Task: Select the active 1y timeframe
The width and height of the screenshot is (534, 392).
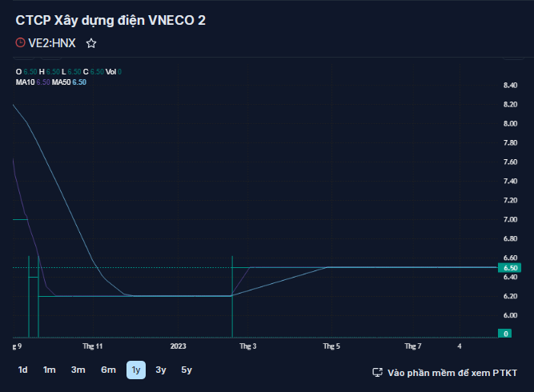Action: tap(136, 370)
